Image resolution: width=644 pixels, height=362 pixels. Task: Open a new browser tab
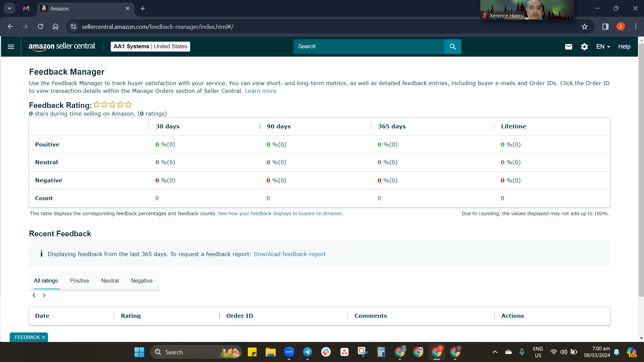coord(143,8)
